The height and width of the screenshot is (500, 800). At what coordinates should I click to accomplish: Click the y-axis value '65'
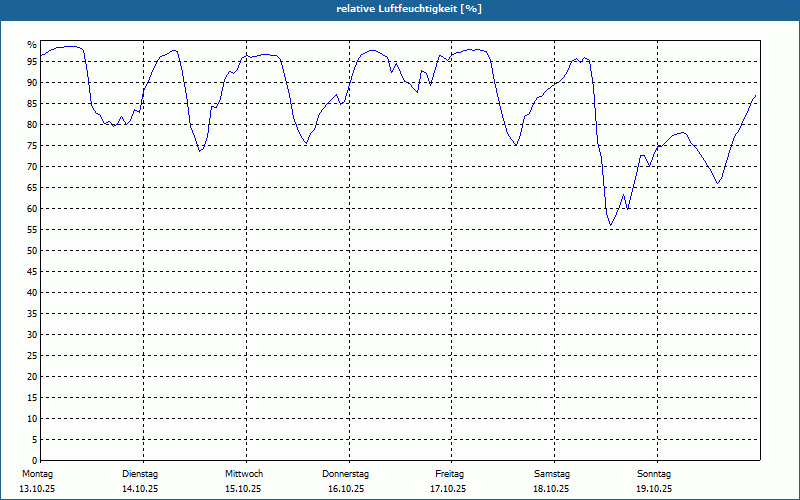[x=32, y=188]
